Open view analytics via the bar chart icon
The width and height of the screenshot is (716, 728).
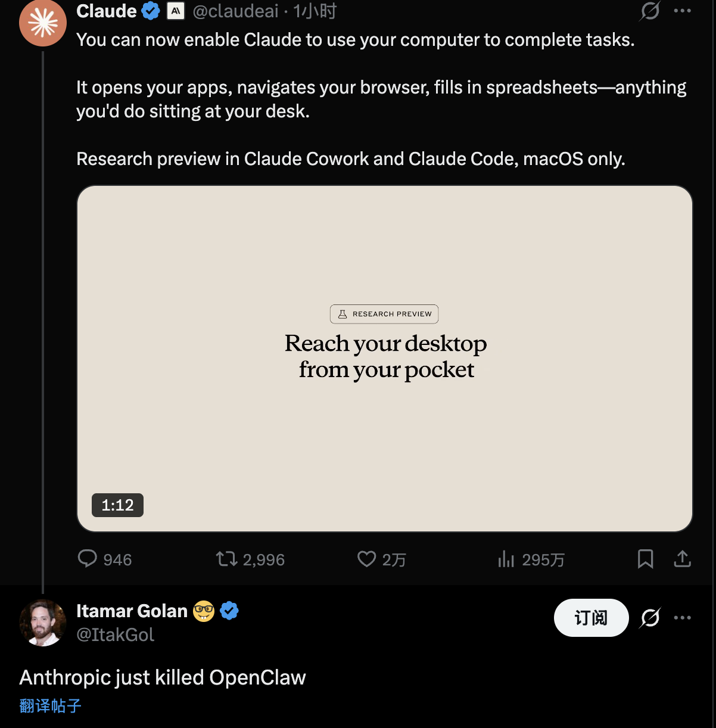tap(506, 559)
